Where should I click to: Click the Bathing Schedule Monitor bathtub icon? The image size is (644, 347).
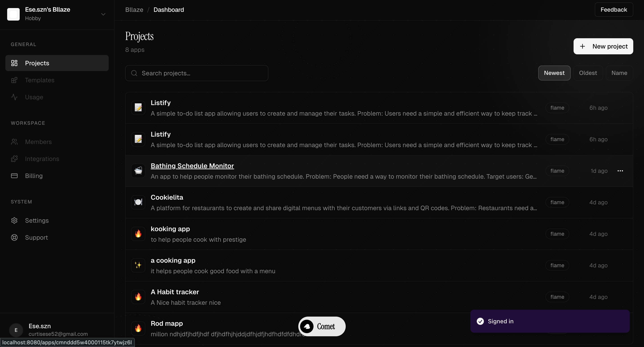pyautogui.click(x=138, y=171)
